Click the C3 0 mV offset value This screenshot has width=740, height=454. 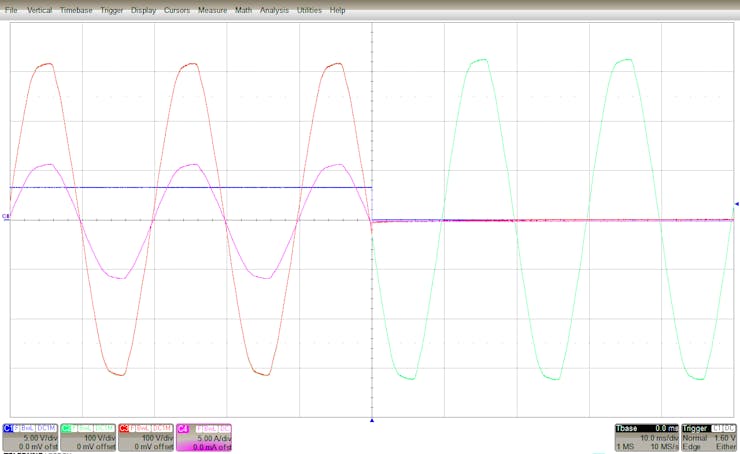pos(154,446)
